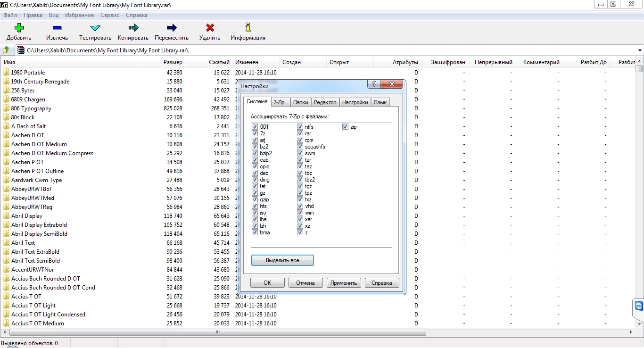The image size is (644, 348).
Task: Open the Файл menu
Action: tap(10, 15)
